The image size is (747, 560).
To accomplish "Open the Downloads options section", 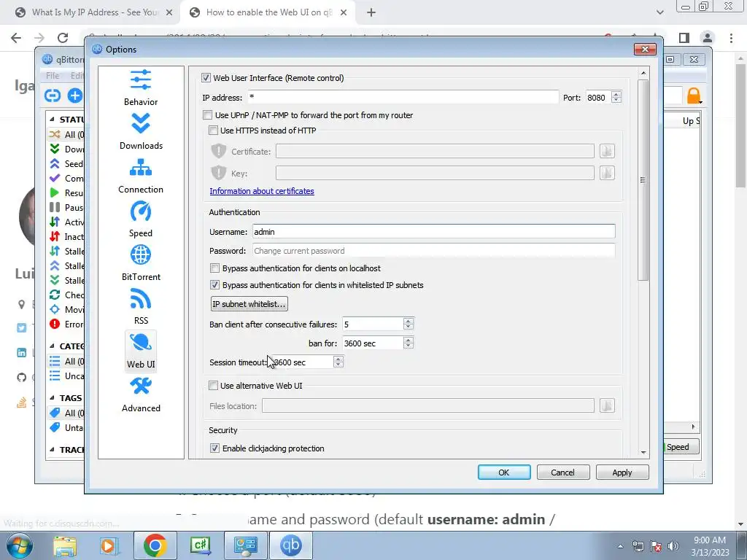I will pos(141,133).
